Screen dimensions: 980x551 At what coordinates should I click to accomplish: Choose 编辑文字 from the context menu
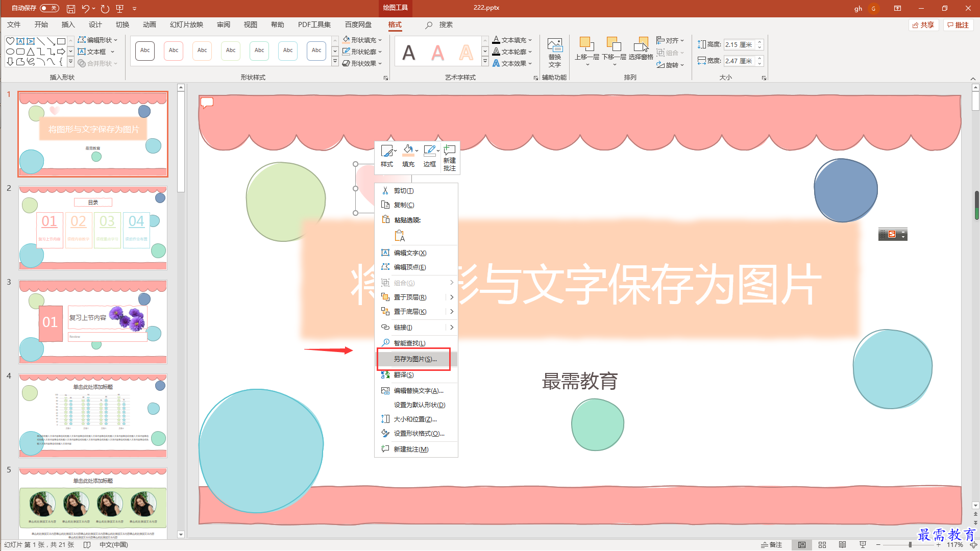click(x=416, y=253)
